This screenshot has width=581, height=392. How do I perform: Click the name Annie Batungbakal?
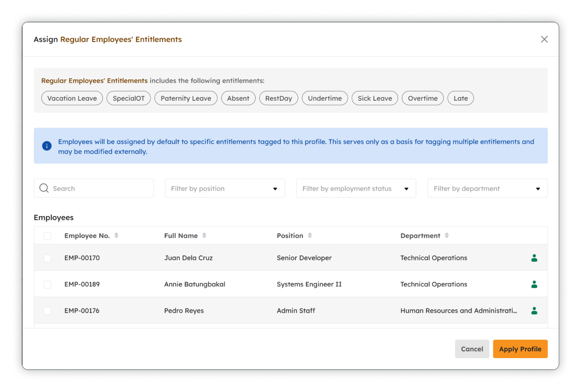point(195,284)
